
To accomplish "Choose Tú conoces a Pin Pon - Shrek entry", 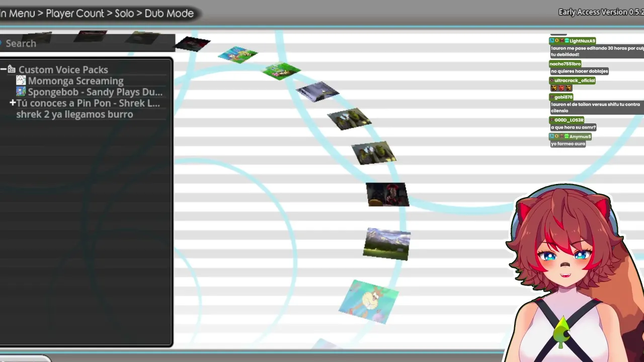I will 88,103.
